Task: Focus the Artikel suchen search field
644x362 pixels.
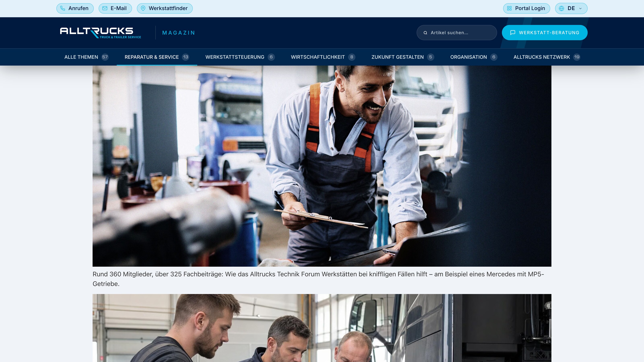Action: click(x=456, y=32)
